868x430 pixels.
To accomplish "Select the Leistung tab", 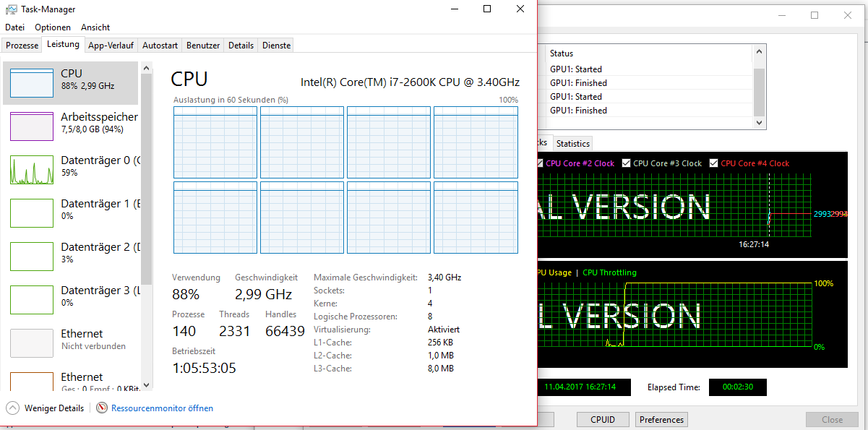I will [63, 45].
